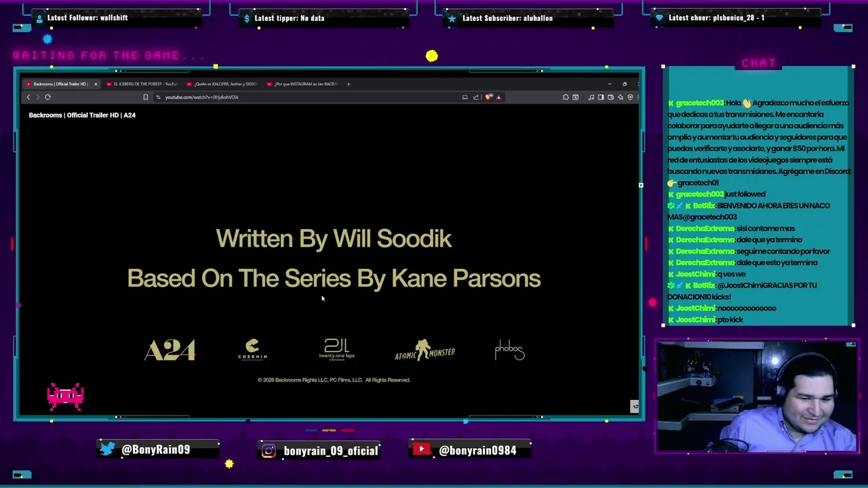Viewport: 868px width, 488px height.
Task: Switch to the Quién es KALCIFER tab
Action: pyautogui.click(x=222, y=84)
